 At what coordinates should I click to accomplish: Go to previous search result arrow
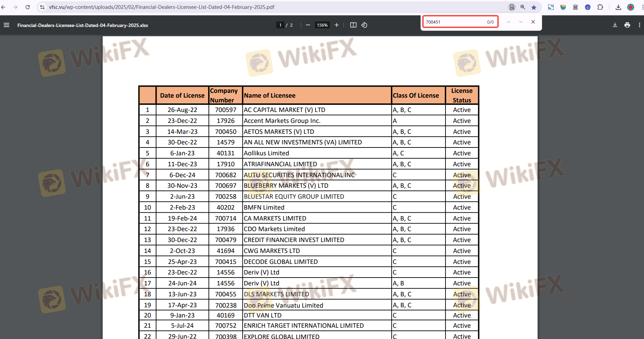[x=508, y=22]
